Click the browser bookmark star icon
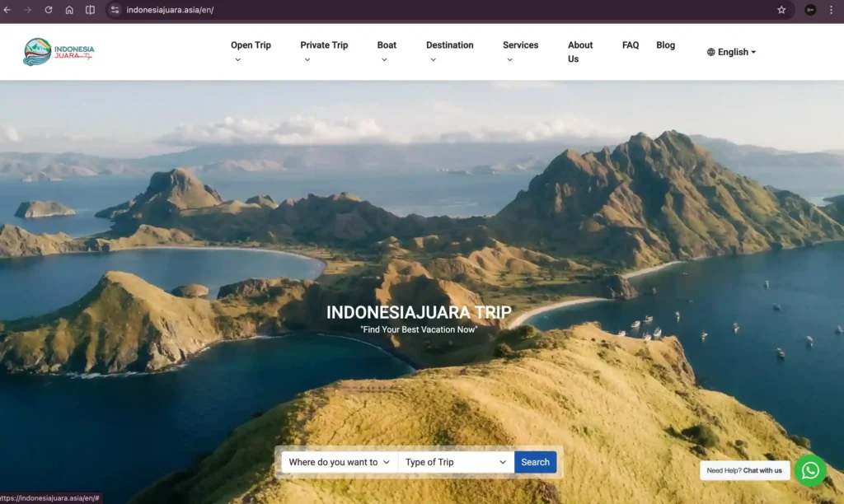The height and width of the screenshot is (504, 844). pyautogui.click(x=781, y=12)
